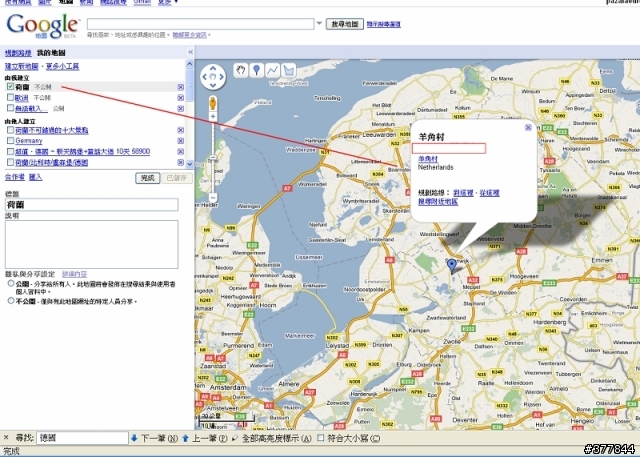Select the draw shape tool
This screenshot has width=640, height=457.
pyautogui.click(x=289, y=70)
